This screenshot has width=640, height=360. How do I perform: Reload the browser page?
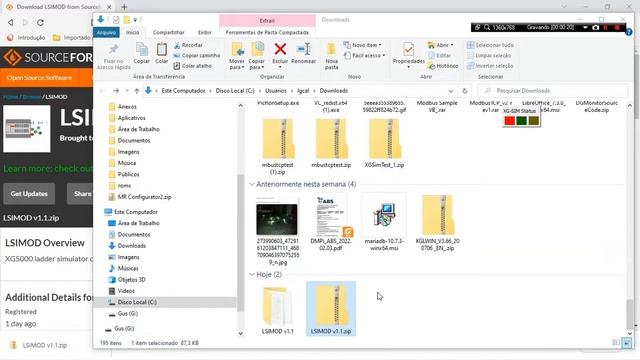tap(40, 22)
